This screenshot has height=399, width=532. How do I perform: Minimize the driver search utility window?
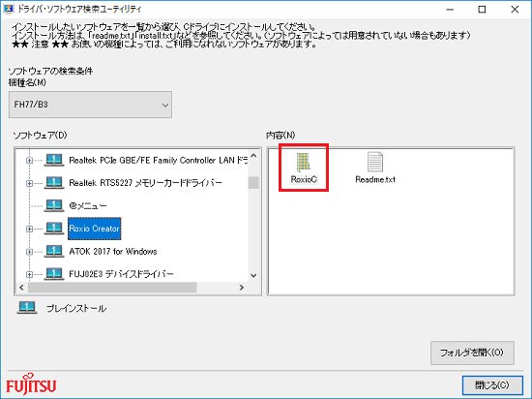tap(450, 10)
